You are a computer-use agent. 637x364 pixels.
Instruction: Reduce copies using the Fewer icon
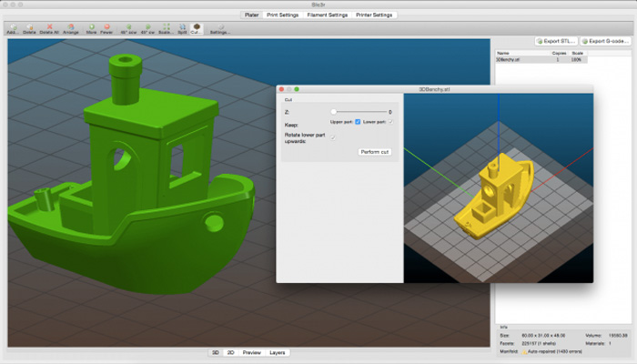(106, 28)
